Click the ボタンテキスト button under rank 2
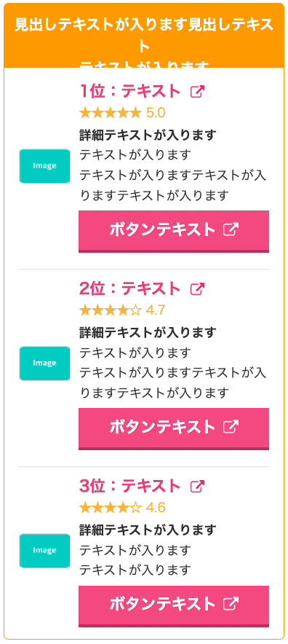288x644 pixels. point(174,428)
